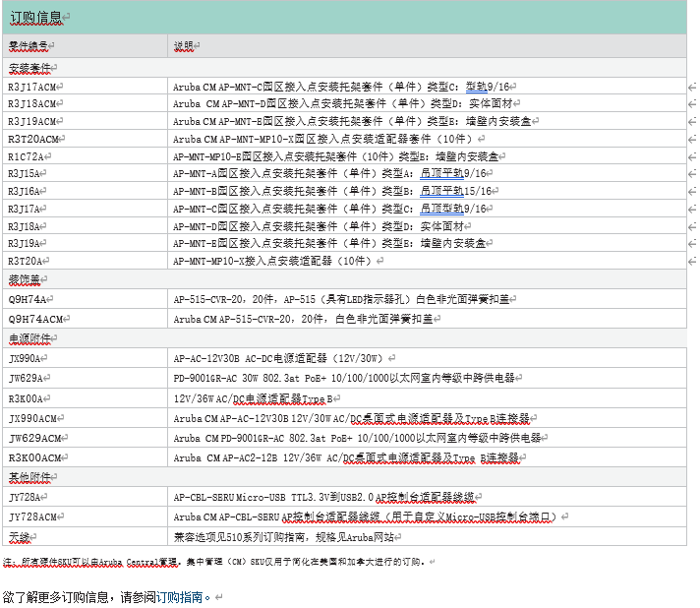700x608 pixels.
Task: Click part number R3J18ACM
Action: 32,103
